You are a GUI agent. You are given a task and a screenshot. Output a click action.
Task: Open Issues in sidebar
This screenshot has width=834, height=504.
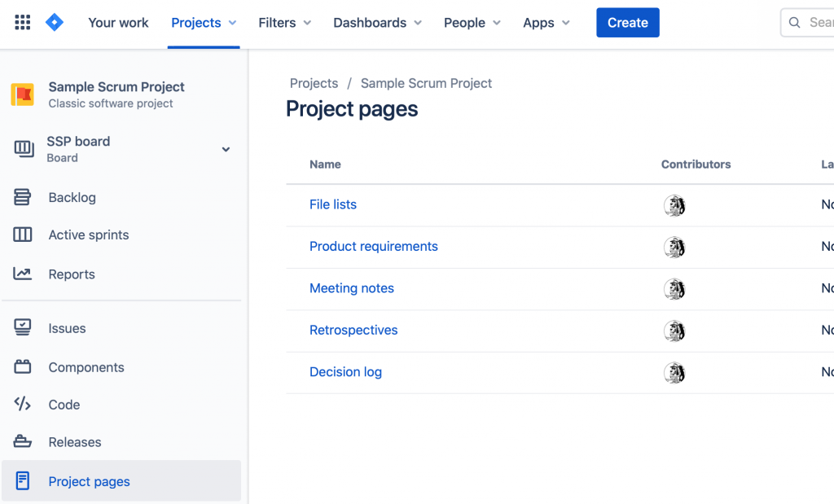point(121,328)
